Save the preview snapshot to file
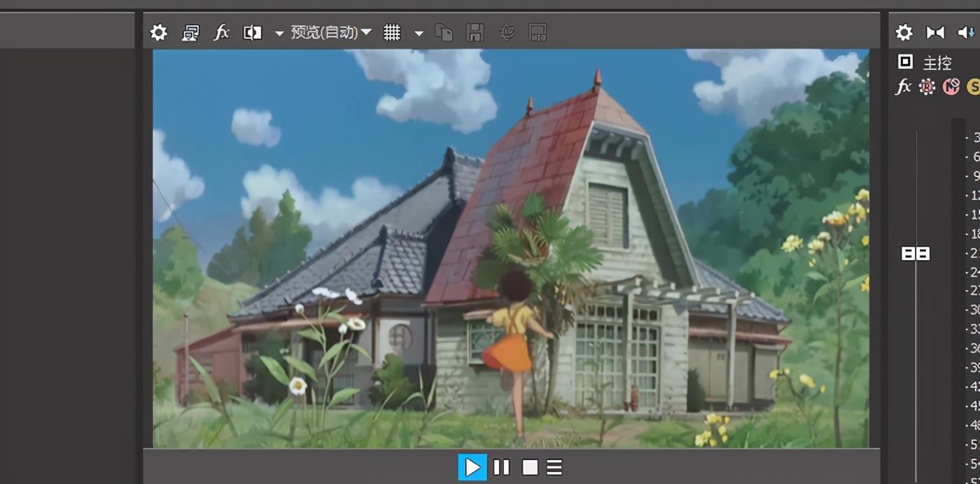 point(475,33)
